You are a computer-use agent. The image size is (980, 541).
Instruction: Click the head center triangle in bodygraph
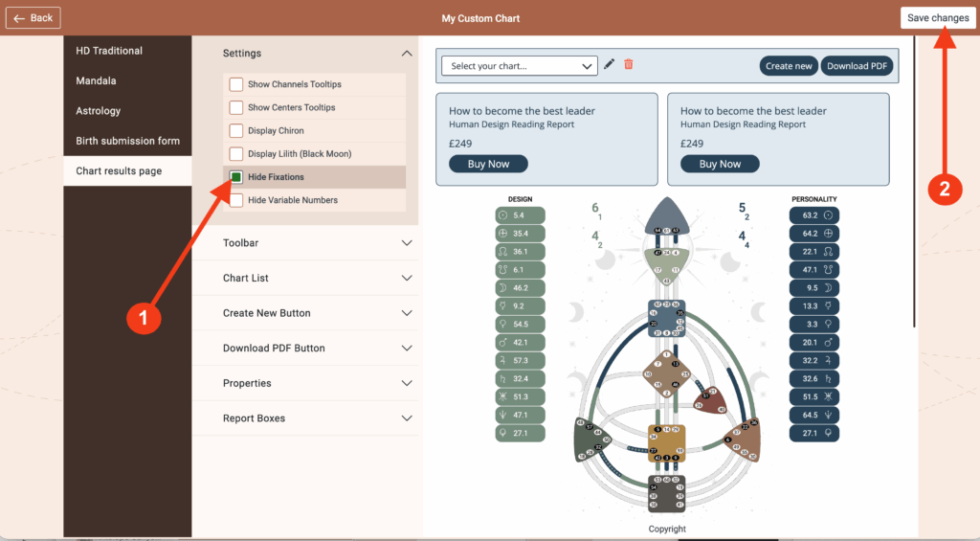[x=667, y=216]
